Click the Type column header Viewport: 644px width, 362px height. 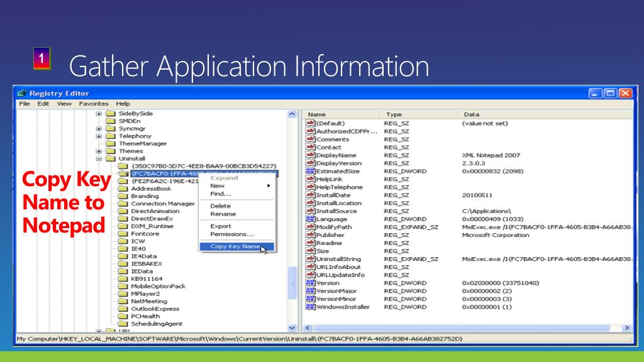pos(394,114)
